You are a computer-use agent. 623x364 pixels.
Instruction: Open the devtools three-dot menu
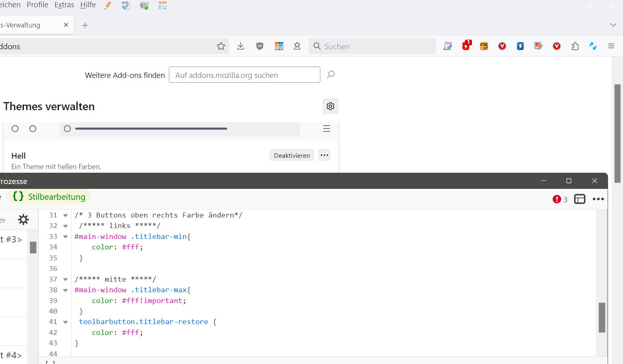pyautogui.click(x=598, y=199)
